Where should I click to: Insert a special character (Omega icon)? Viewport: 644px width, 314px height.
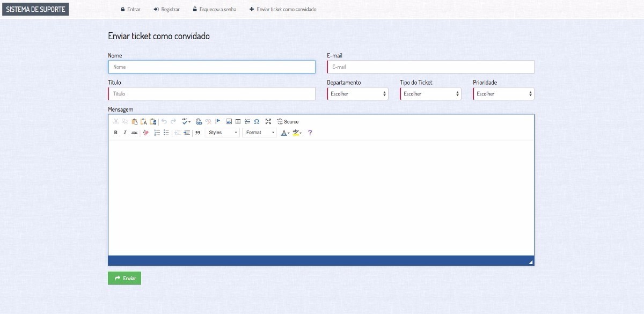click(257, 122)
